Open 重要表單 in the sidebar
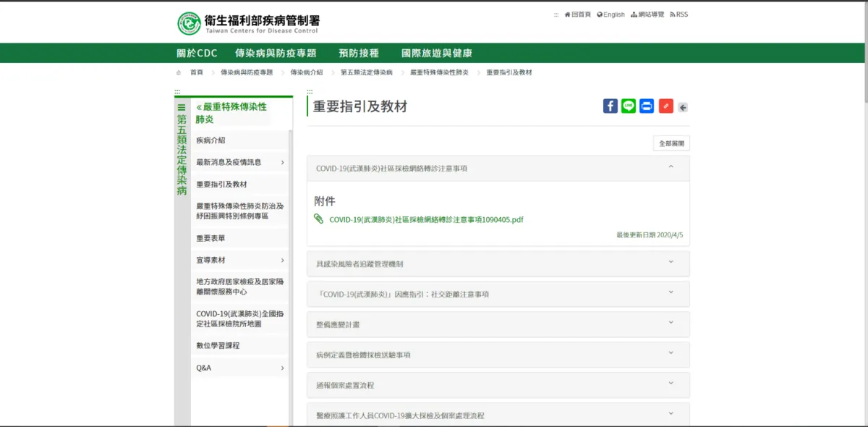This screenshot has width=868, height=427. click(210, 238)
